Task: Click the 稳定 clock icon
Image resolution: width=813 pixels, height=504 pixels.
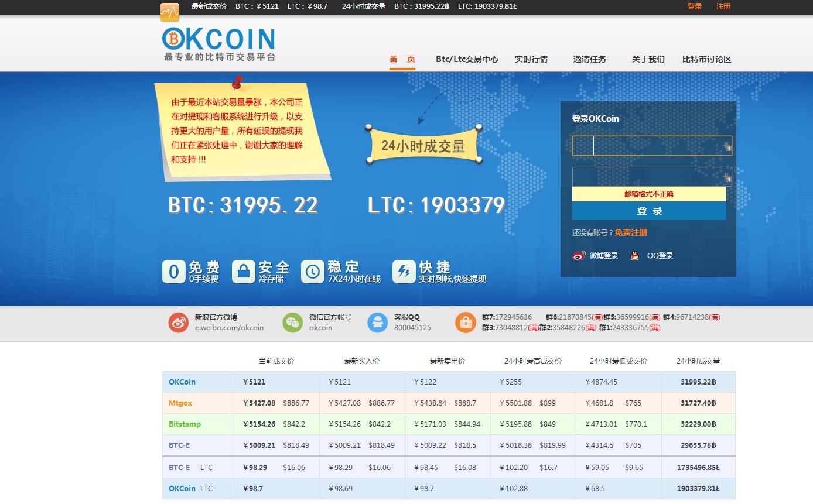Action: (312, 272)
